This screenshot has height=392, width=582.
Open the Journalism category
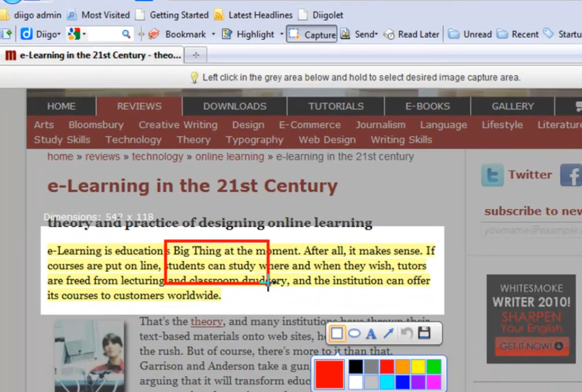click(x=380, y=125)
